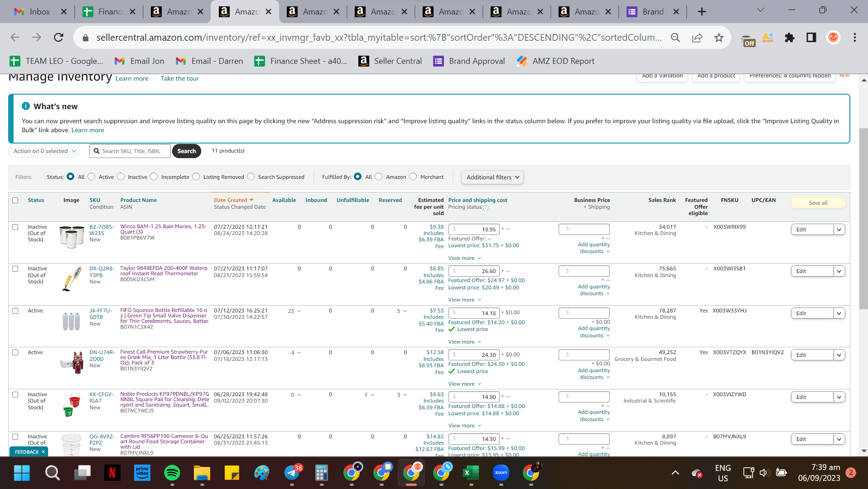Open the share page icon
The width and height of the screenshot is (868, 489).
coord(697,38)
